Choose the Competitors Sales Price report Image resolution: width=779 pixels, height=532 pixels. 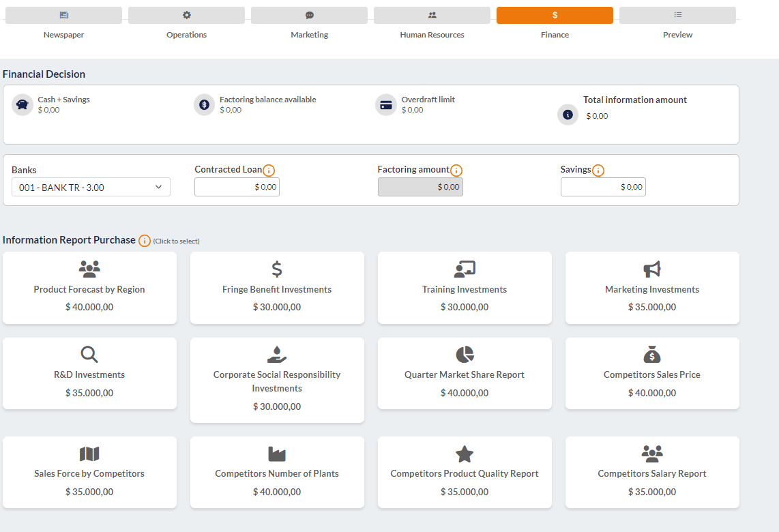tap(652, 373)
